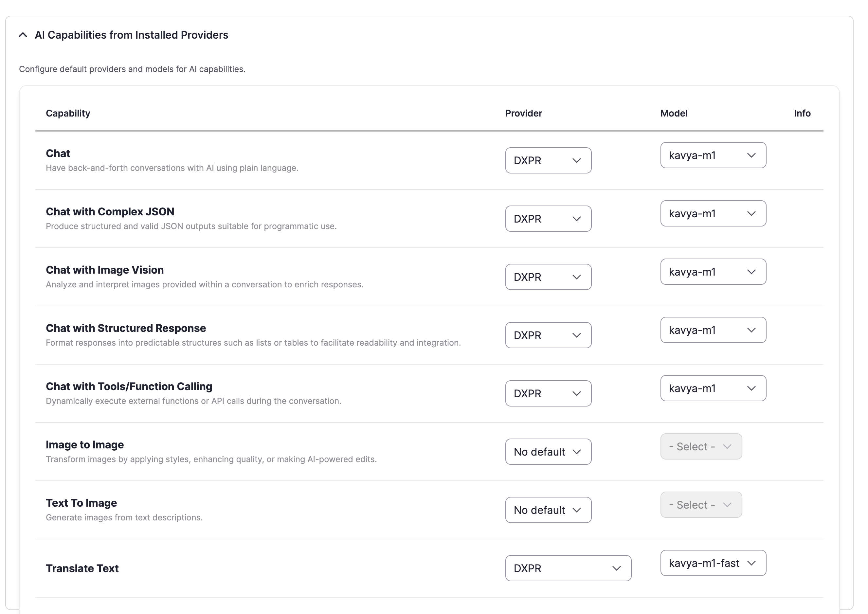Click 'Produce structured and valid JSON outputs' description
The height and width of the screenshot is (614, 868).
191,226
